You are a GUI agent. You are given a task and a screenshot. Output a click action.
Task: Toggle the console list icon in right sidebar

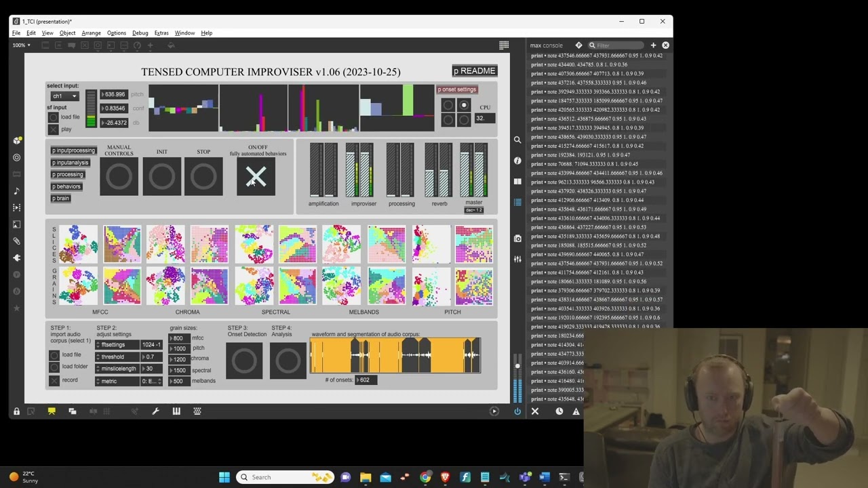517,202
